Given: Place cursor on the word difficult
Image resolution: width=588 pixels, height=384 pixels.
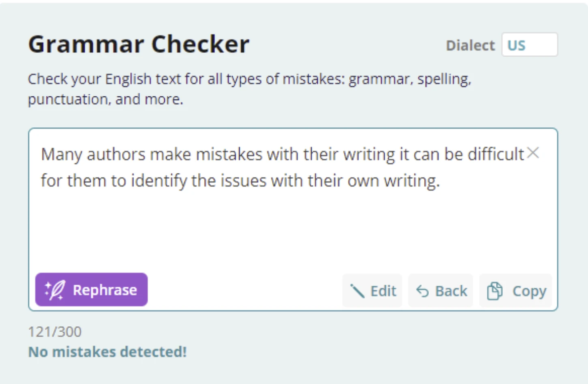Looking at the screenshot, I should click(x=496, y=154).
